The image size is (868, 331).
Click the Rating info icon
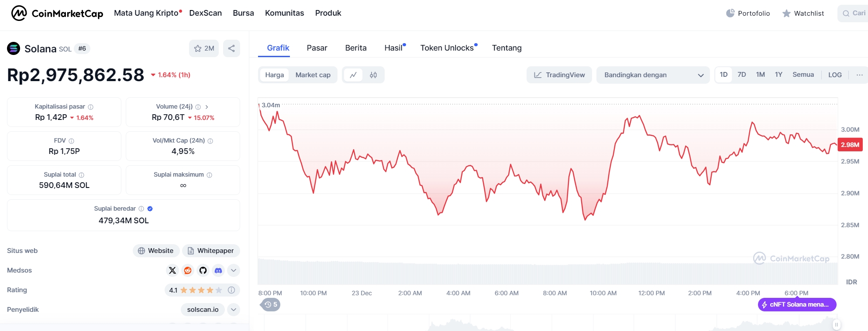231,290
